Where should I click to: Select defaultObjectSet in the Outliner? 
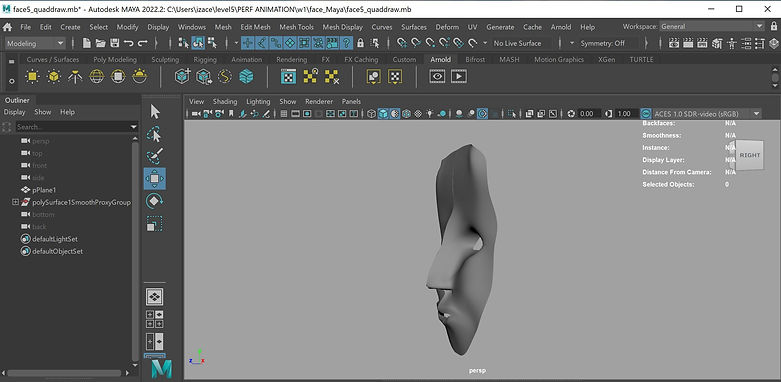pyautogui.click(x=57, y=252)
